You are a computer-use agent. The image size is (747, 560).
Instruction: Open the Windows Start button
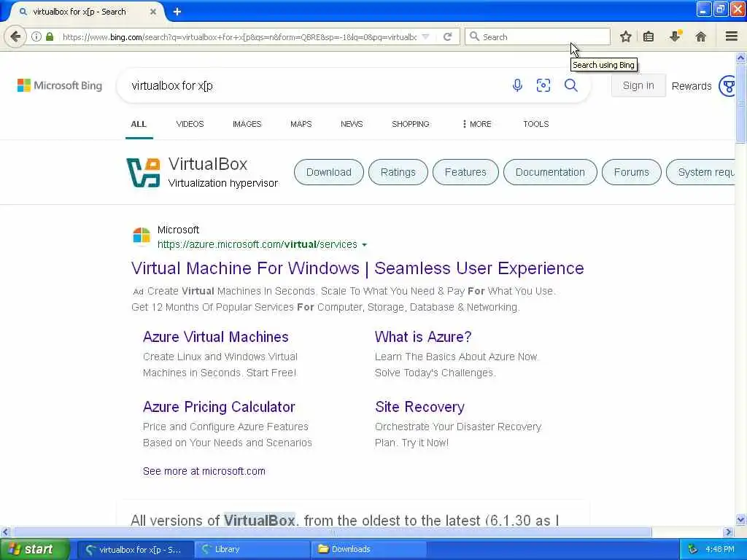click(34, 549)
